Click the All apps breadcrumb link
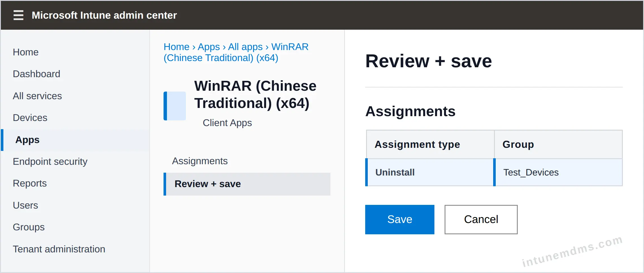The height and width of the screenshot is (273, 644). point(245,47)
